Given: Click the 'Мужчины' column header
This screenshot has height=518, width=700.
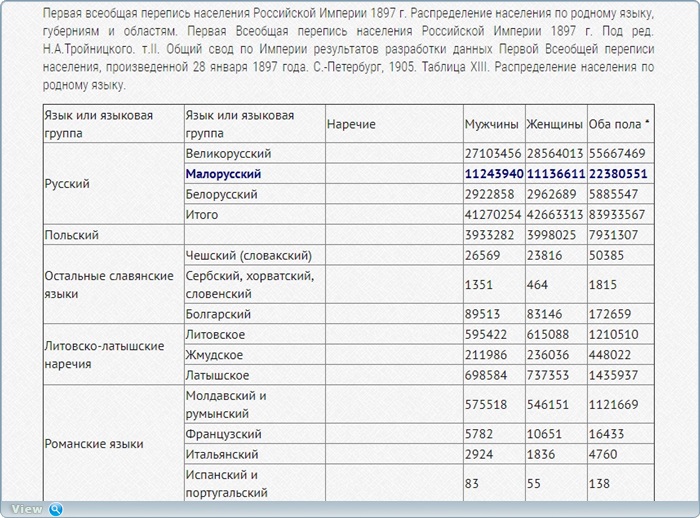Looking at the screenshot, I should [494, 124].
